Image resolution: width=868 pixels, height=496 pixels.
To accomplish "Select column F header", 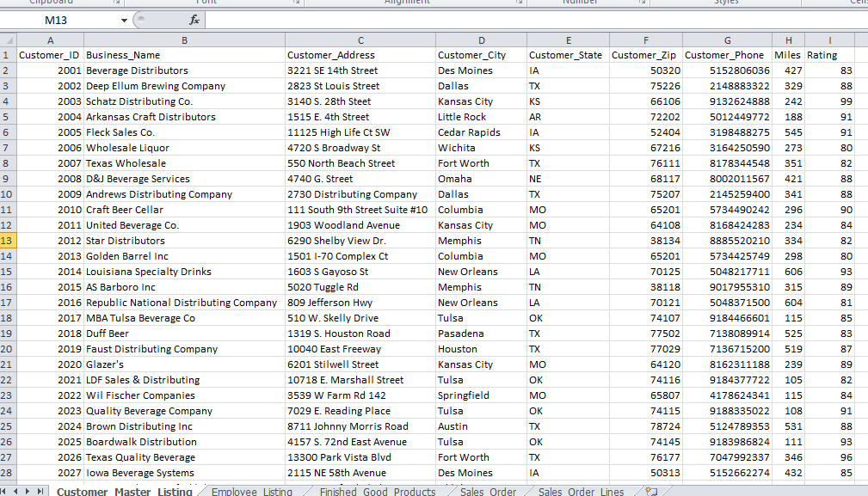I will (x=646, y=40).
